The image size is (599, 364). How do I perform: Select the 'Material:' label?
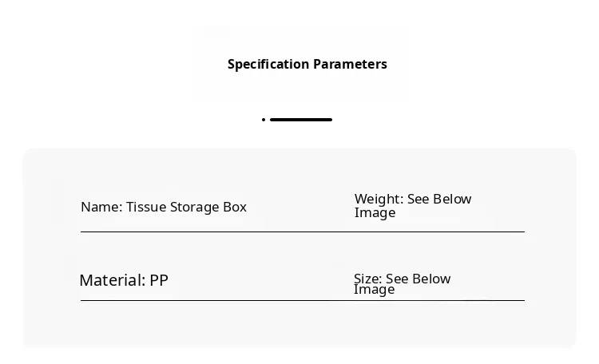(x=113, y=281)
